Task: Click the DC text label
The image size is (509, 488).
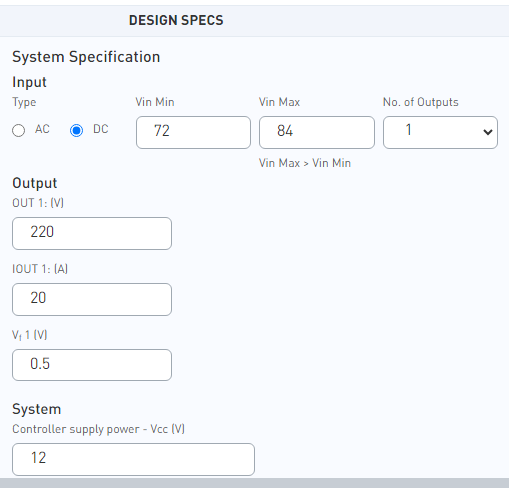Action: click(x=101, y=129)
